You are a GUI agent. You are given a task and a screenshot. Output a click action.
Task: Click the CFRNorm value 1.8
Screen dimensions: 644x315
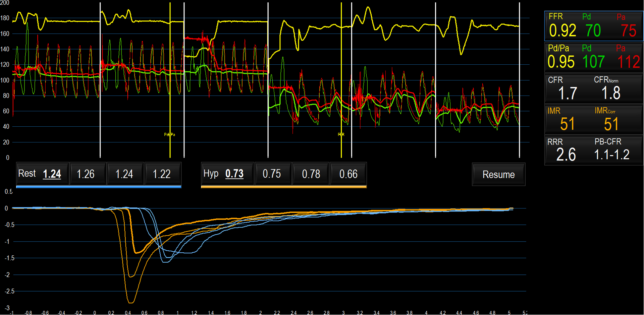click(x=611, y=93)
